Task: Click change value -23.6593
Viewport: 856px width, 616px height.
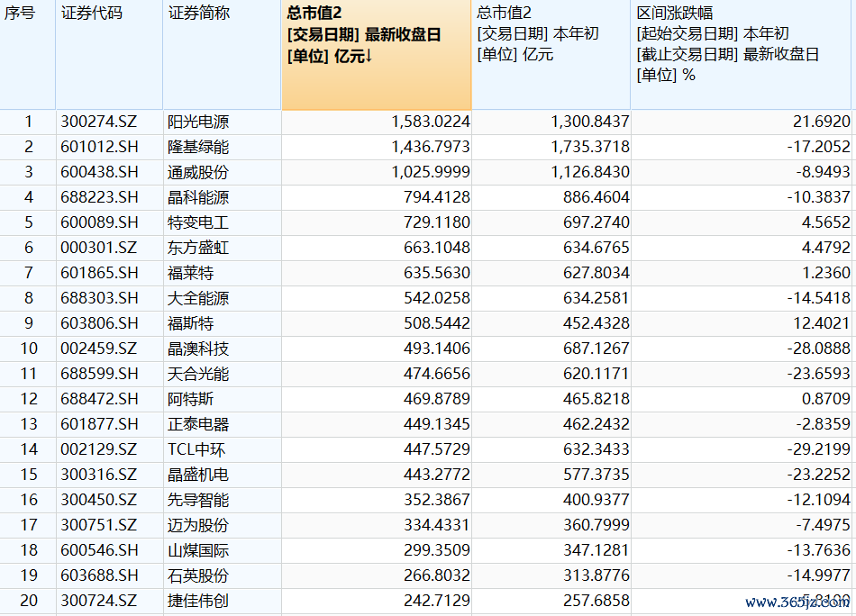Action: point(819,374)
